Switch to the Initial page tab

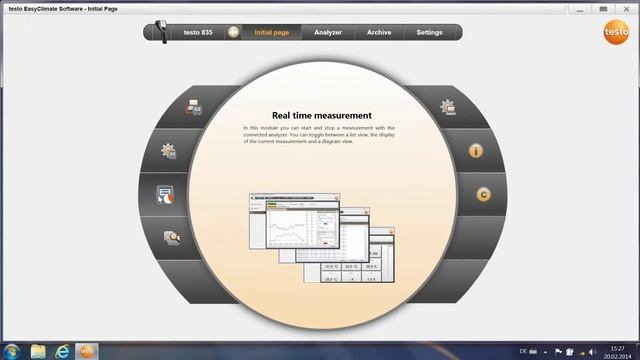click(x=272, y=32)
